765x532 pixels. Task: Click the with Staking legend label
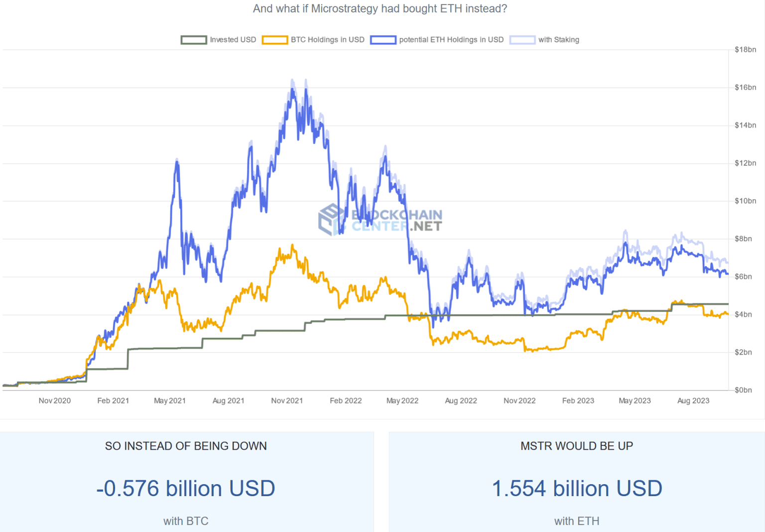[559, 40]
